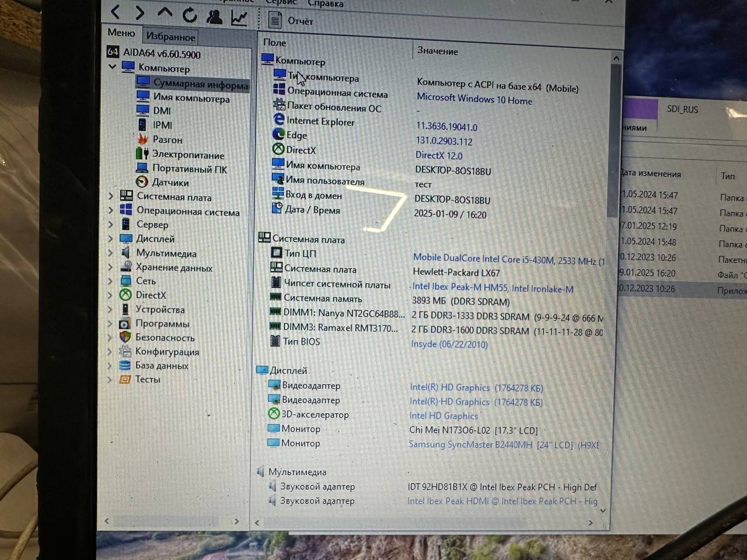747x560 pixels.
Task: Open the Датчики sensor icon item
Action: point(142,182)
